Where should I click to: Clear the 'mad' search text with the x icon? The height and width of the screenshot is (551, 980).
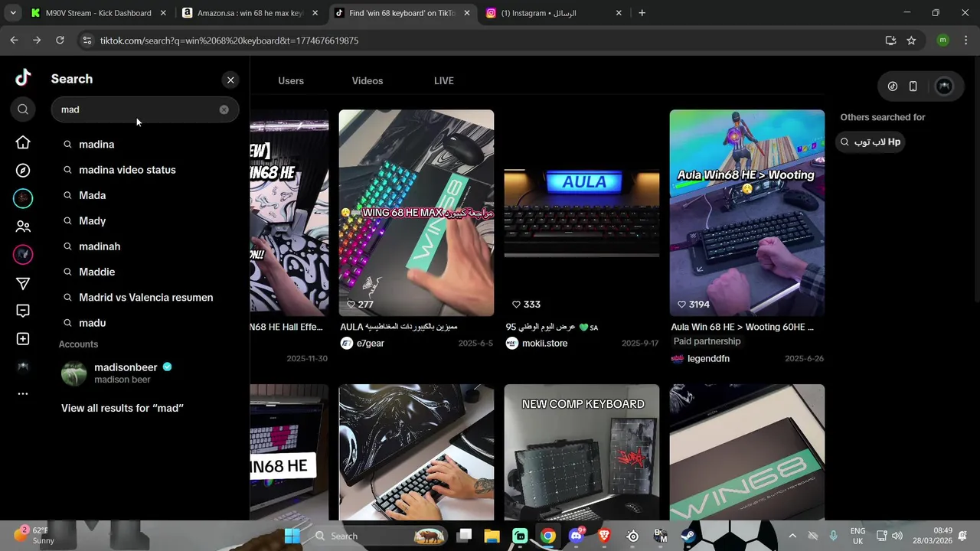point(224,109)
